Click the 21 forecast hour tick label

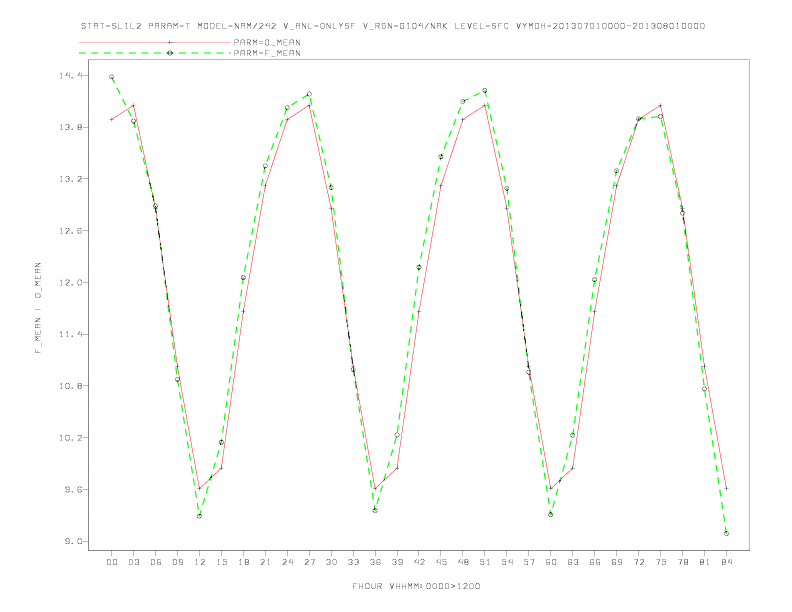click(x=265, y=562)
